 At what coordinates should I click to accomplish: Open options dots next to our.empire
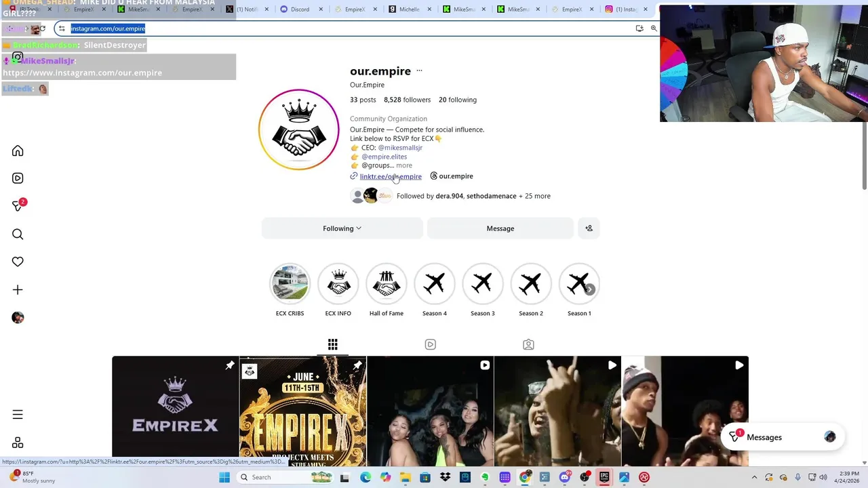[x=419, y=71]
